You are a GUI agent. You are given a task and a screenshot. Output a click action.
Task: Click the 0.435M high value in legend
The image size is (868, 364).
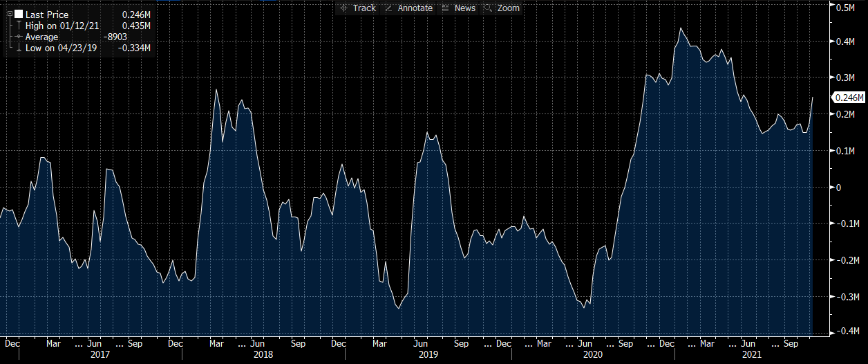coord(136,26)
